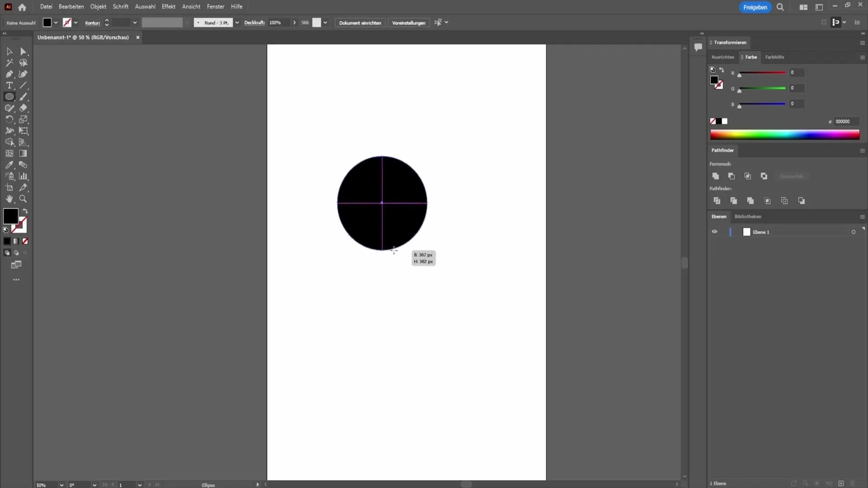868x488 pixels.
Task: Set fill to None in the toolbar
Action: click(x=25, y=241)
